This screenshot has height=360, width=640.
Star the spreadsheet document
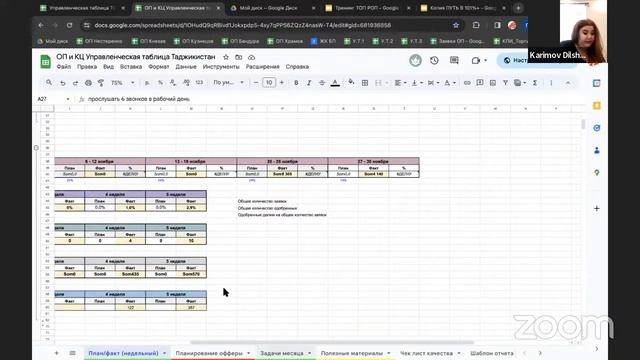[x=226, y=57]
